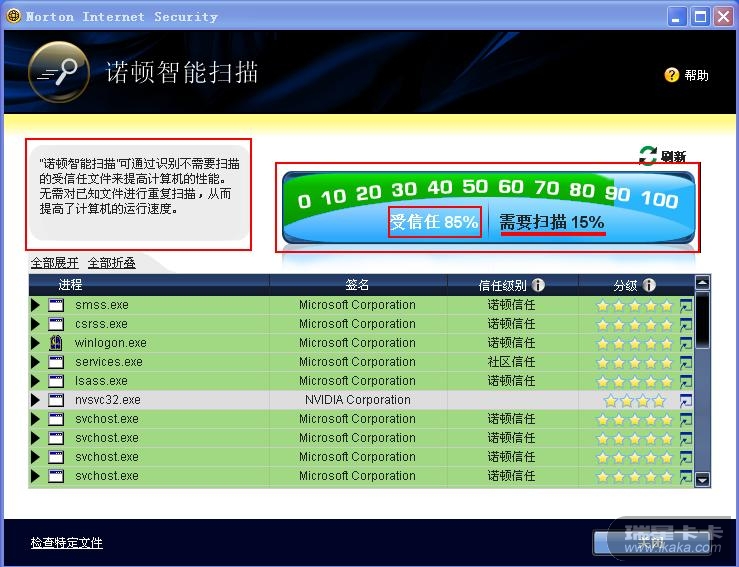Screen dimensions: 739x567
Task: Select the 社区信任 trust level cell
Action: (x=511, y=362)
